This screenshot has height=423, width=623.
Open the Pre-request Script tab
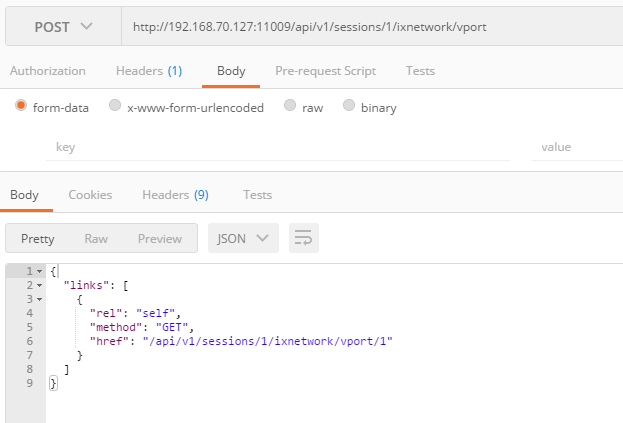pyautogui.click(x=326, y=71)
